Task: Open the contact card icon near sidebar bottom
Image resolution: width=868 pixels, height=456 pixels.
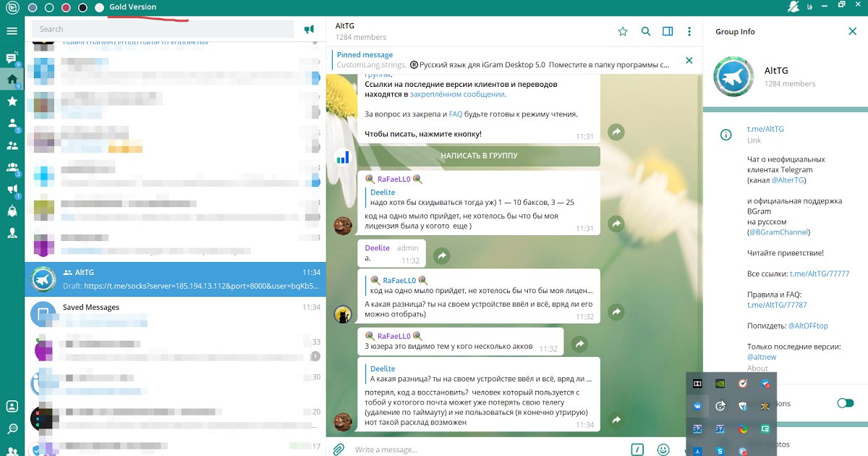Action: click(12, 407)
